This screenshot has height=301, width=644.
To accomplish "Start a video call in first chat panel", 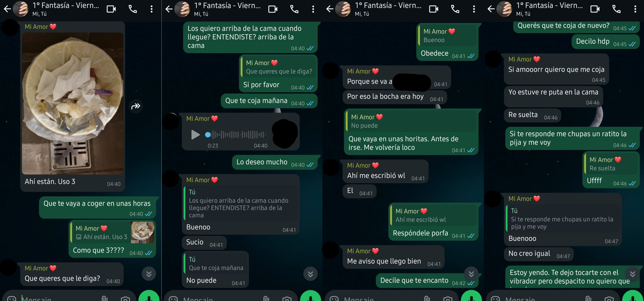I will 111,9.
